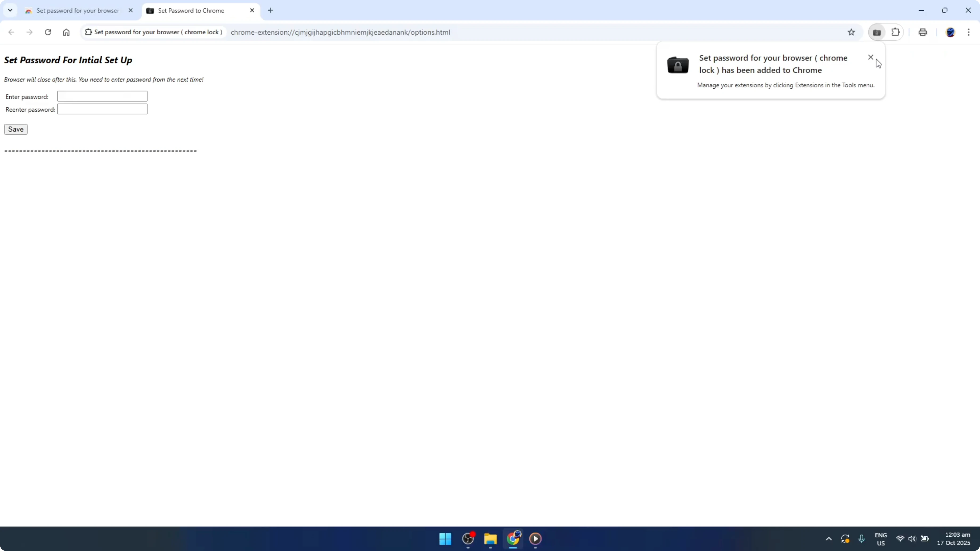Image resolution: width=980 pixels, height=551 pixels.
Task: Mute the speaker icon in the system tray
Action: pos(913,539)
